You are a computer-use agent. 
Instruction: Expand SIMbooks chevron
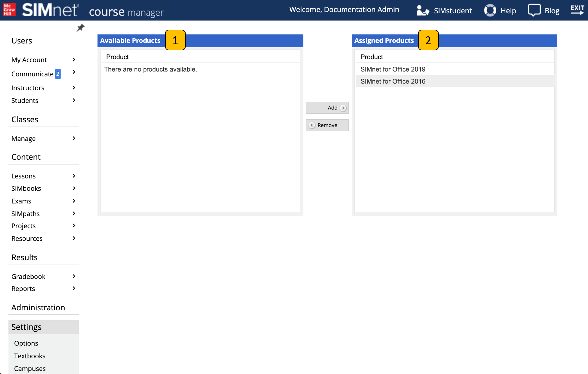pyautogui.click(x=74, y=188)
